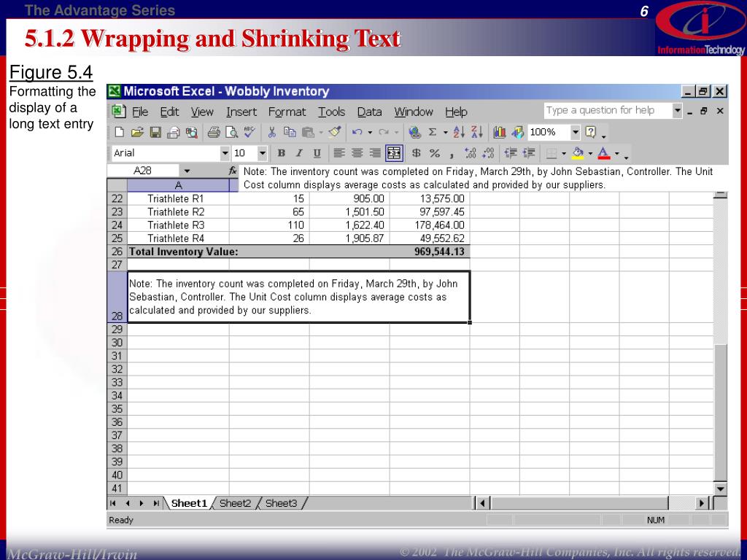The width and height of the screenshot is (747, 560).
Task: Click the Drawing toolbar icon
Action: [x=517, y=133]
